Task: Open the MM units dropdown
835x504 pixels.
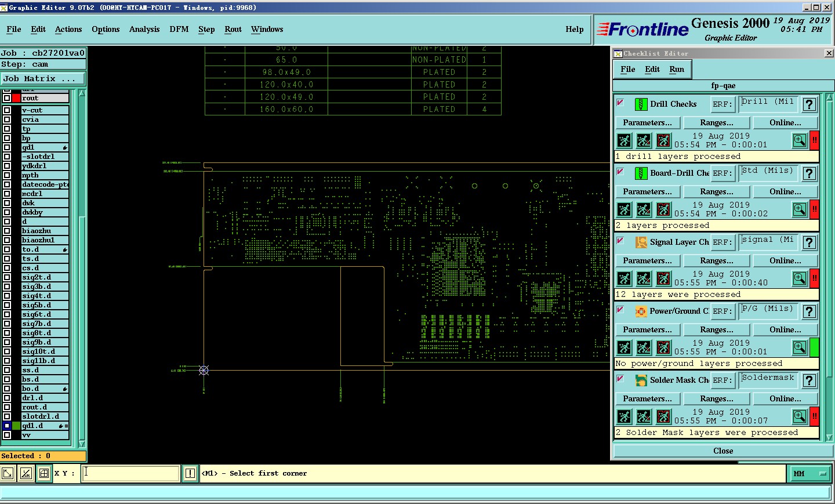Action: 809,474
